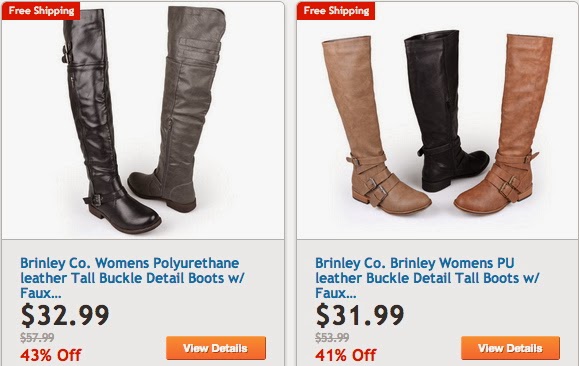
Task: Click the right Free Shipping badge
Action: (336, 11)
